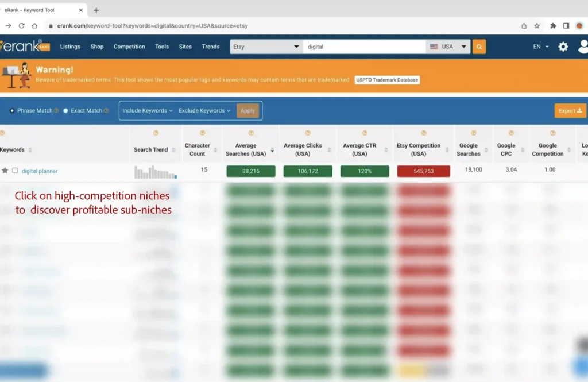Expand the Etsy marketplace dropdown

(x=266, y=47)
